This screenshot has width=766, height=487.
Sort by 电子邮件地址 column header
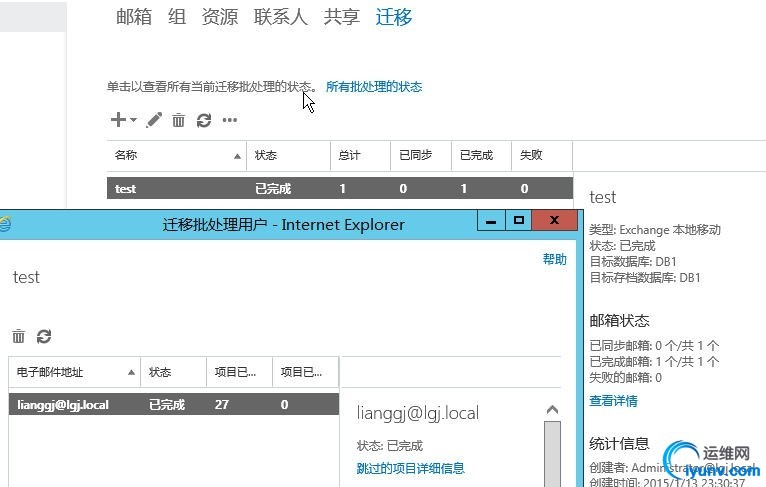tap(74, 372)
